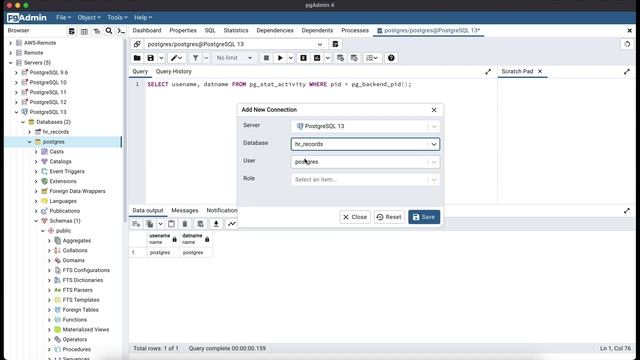The width and height of the screenshot is (640, 360).
Task: Click the Save button in Add New Connection
Action: point(424,217)
